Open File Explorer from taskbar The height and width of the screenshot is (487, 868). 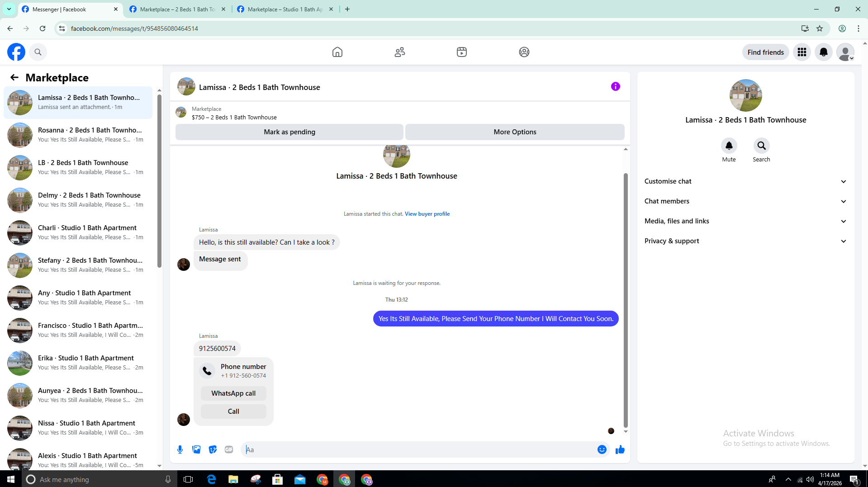pos(233,479)
